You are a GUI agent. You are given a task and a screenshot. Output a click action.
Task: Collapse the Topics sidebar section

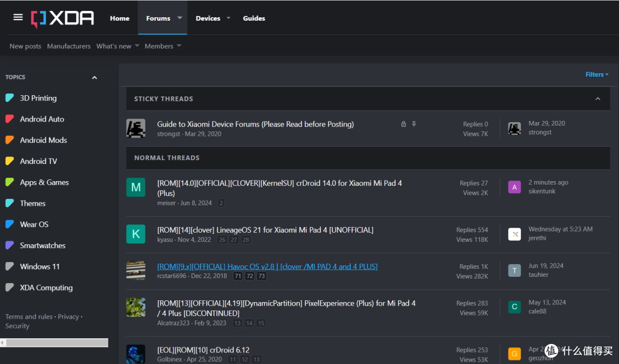95,77
